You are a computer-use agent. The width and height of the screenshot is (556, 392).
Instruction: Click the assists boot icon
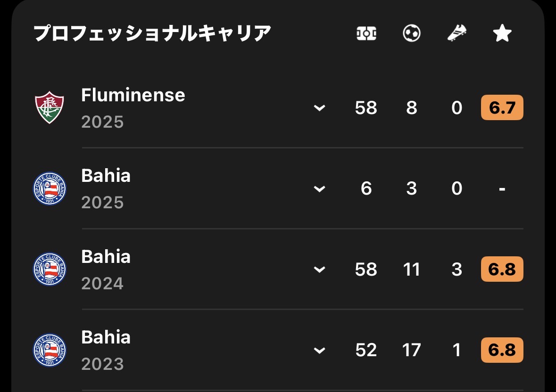point(456,33)
